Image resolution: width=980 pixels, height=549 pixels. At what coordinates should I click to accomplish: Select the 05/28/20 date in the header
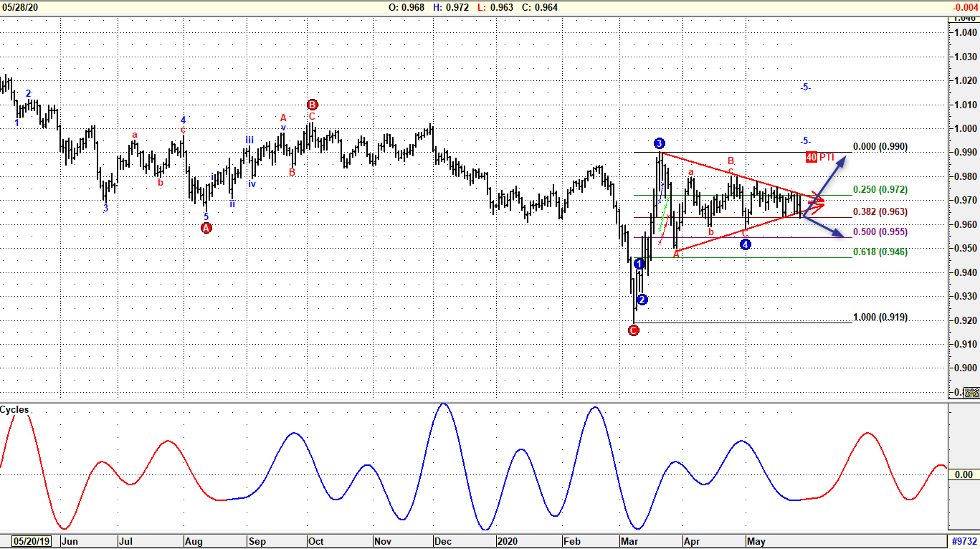tap(19, 7)
